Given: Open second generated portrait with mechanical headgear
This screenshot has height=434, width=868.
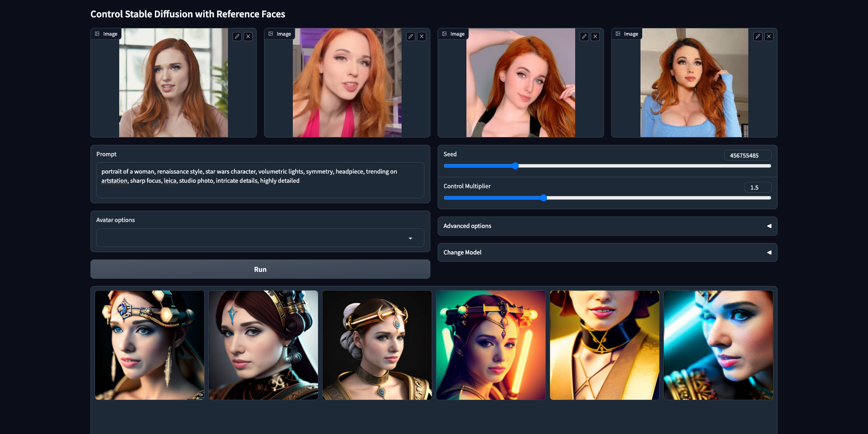Looking at the screenshot, I should point(264,345).
